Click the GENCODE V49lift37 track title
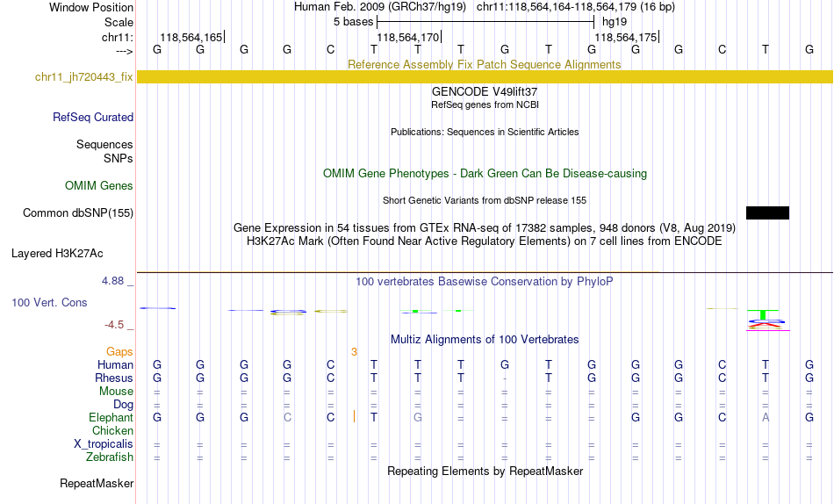Screen dimensions: 834x504 tap(485, 91)
